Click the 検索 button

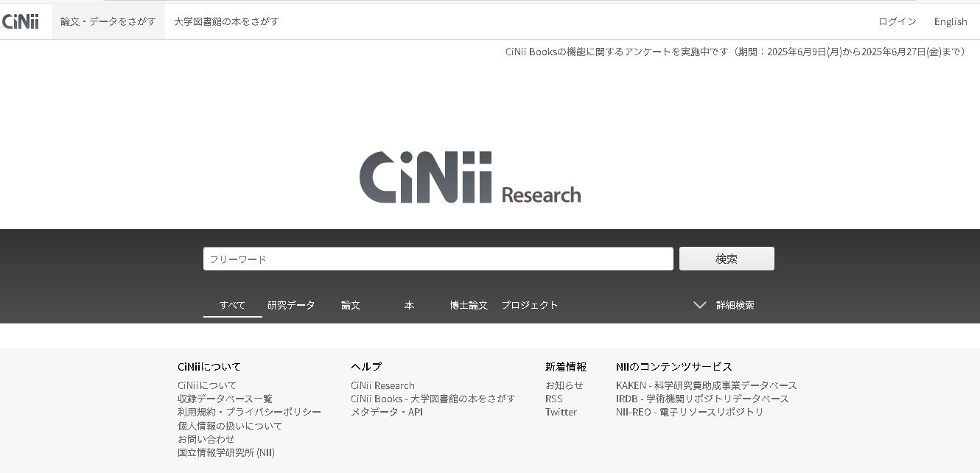[727, 259]
